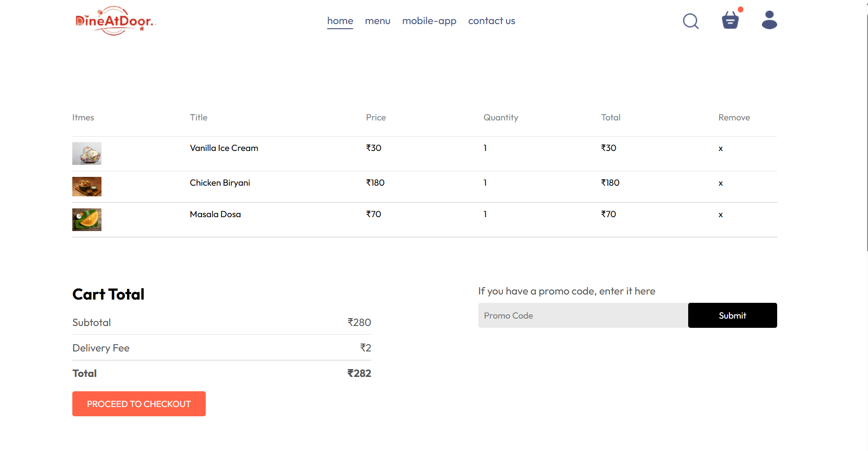Go to the home nav link
868x451 pixels.
340,21
